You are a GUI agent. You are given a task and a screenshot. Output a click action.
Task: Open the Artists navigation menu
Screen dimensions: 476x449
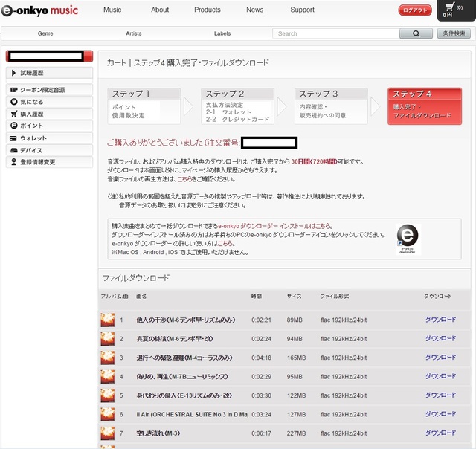134,33
